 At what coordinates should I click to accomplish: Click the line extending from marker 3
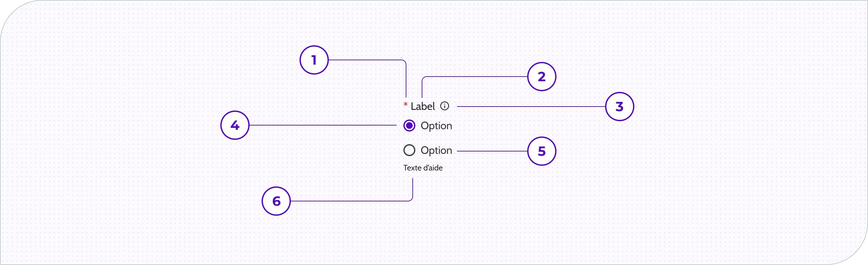coord(531,107)
